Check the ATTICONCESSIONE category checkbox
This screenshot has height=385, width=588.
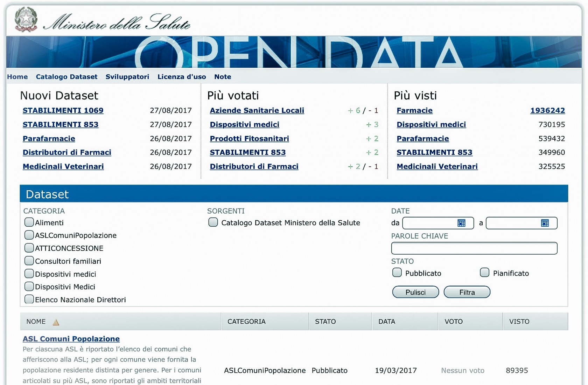pyautogui.click(x=29, y=248)
